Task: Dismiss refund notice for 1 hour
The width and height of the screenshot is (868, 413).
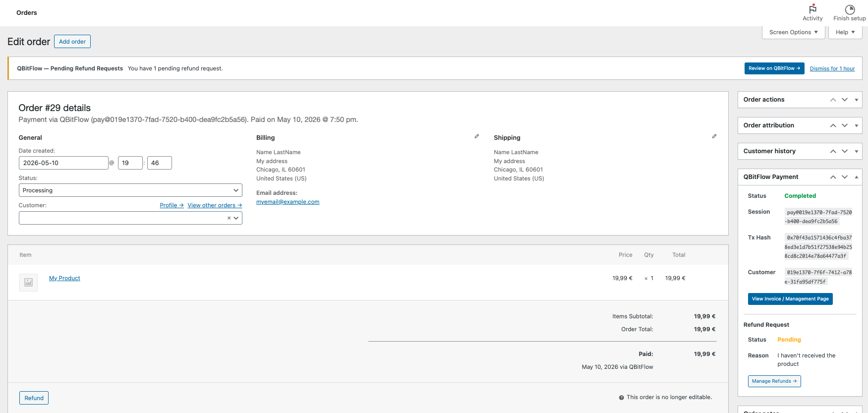Action: tap(832, 68)
